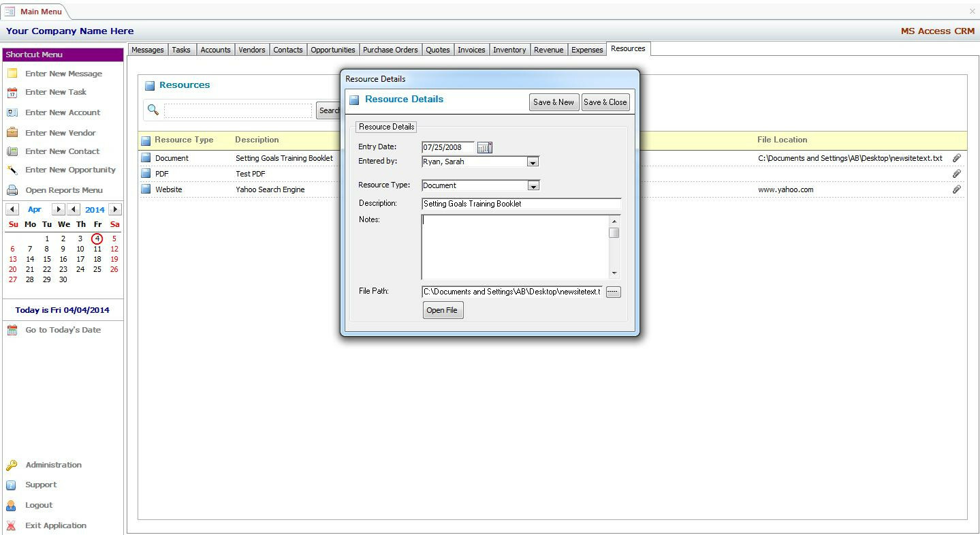
Task: Go to the previous year on calendar
Action: (x=74, y=209)
